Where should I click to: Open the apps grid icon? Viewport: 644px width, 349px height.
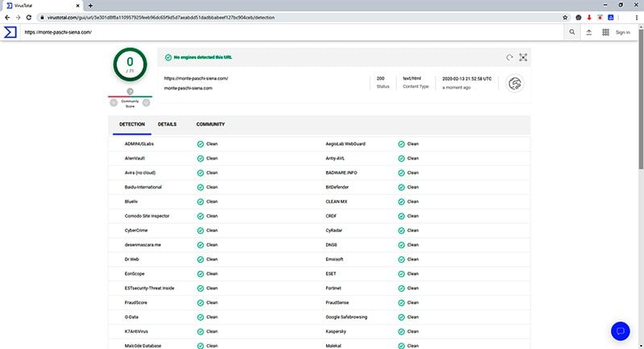click(605, 32)
